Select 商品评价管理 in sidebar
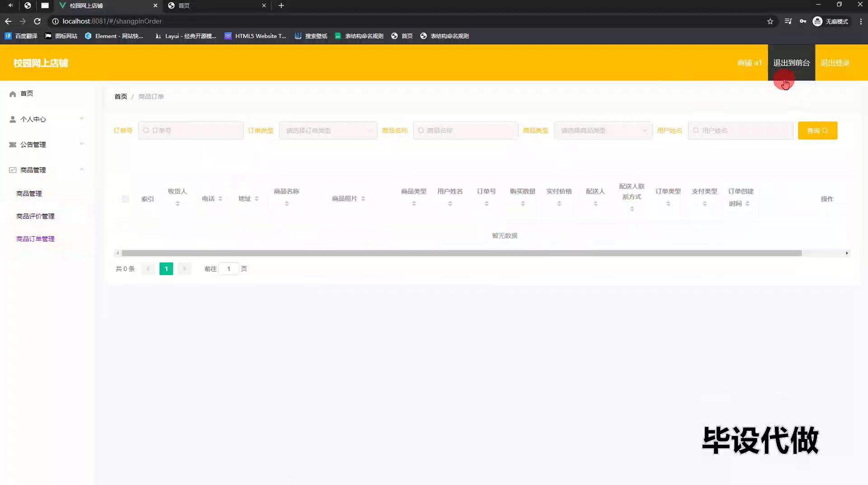Screen dimensions: 868x485 click(x=35, y=216)
